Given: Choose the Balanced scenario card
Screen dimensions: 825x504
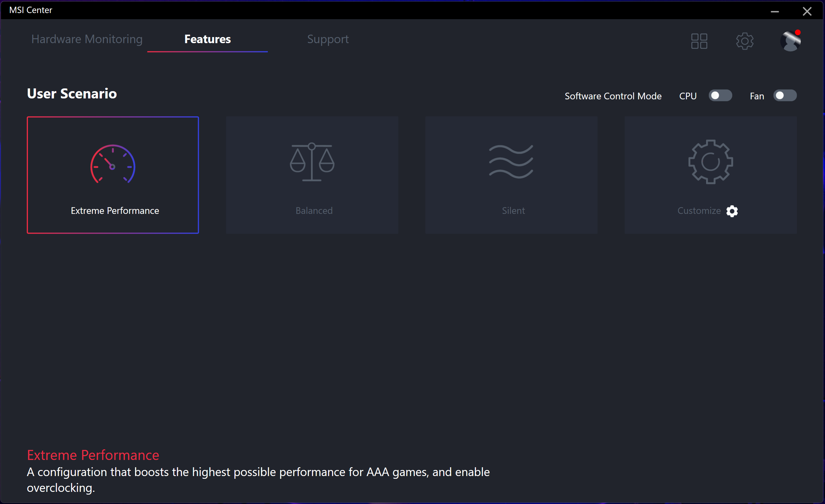Looking at the screenshot, I should coord(312,175).
